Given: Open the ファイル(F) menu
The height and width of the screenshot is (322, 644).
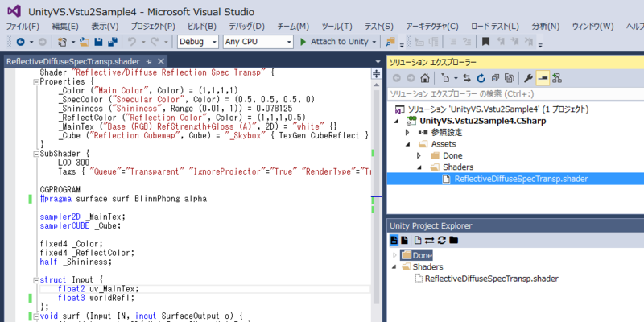Looking at the screenshot, I should tap(23, 27).
